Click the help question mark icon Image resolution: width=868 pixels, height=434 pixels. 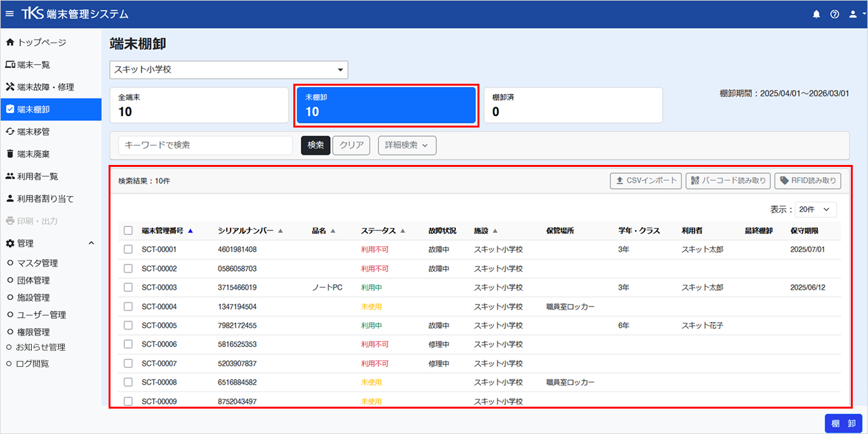tap(834, 14)
